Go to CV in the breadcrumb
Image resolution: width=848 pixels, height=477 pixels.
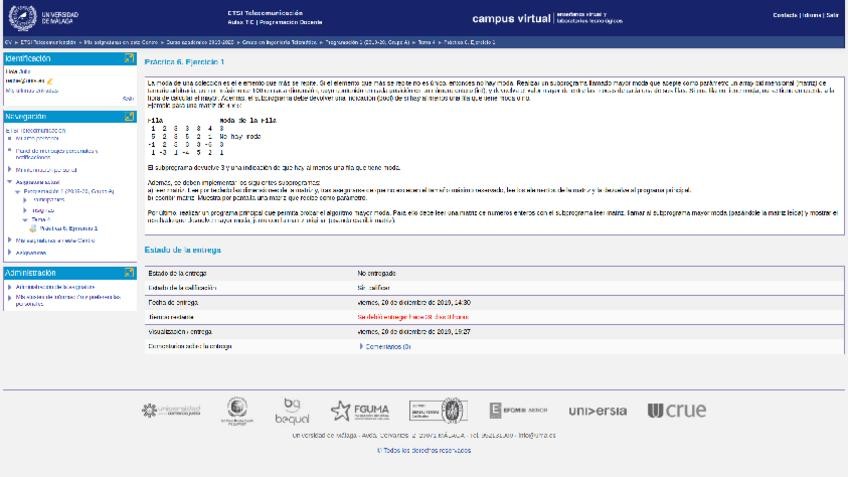(8, 42)
